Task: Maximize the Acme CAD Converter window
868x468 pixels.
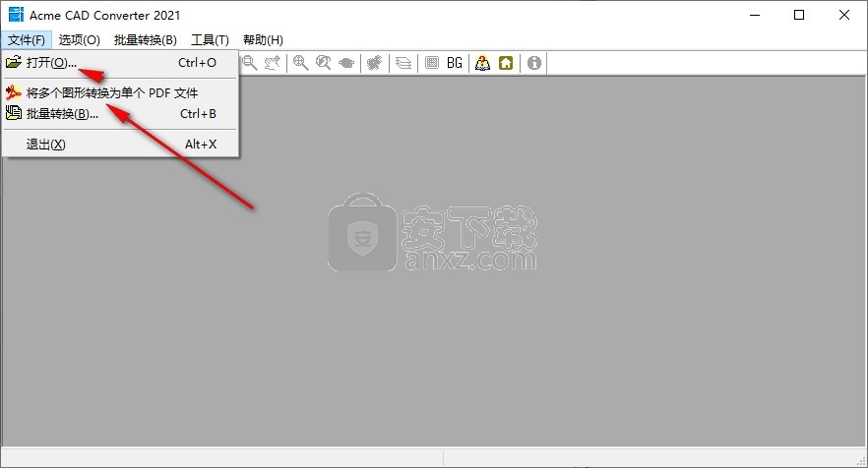Action: [799, 15]
